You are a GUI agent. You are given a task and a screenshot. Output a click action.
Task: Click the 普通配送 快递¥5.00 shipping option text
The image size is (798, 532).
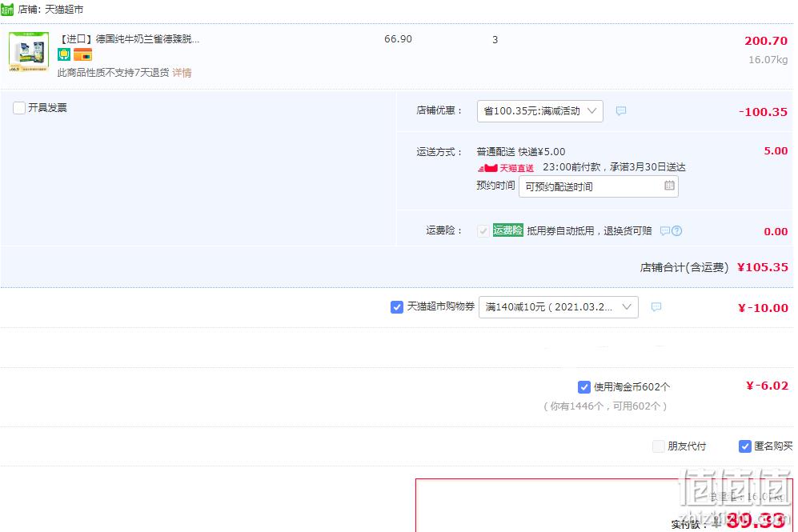520,151
